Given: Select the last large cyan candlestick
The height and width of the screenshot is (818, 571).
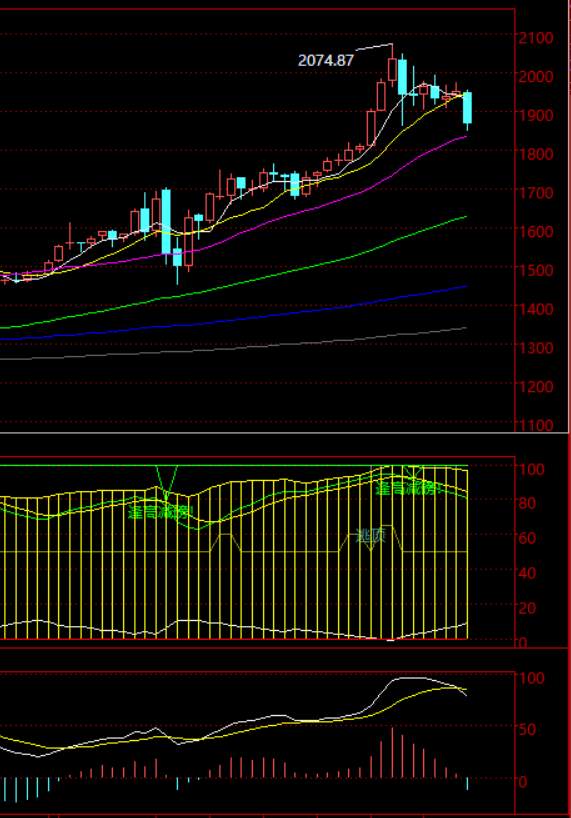Looking at the screenshot, I should click(x=467, y=107).
